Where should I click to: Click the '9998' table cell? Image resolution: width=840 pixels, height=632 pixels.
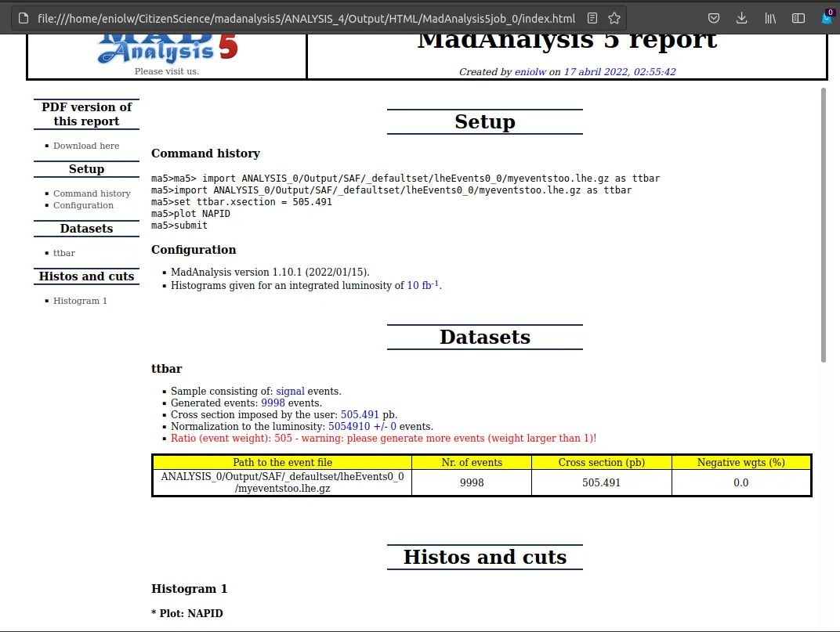472,482
